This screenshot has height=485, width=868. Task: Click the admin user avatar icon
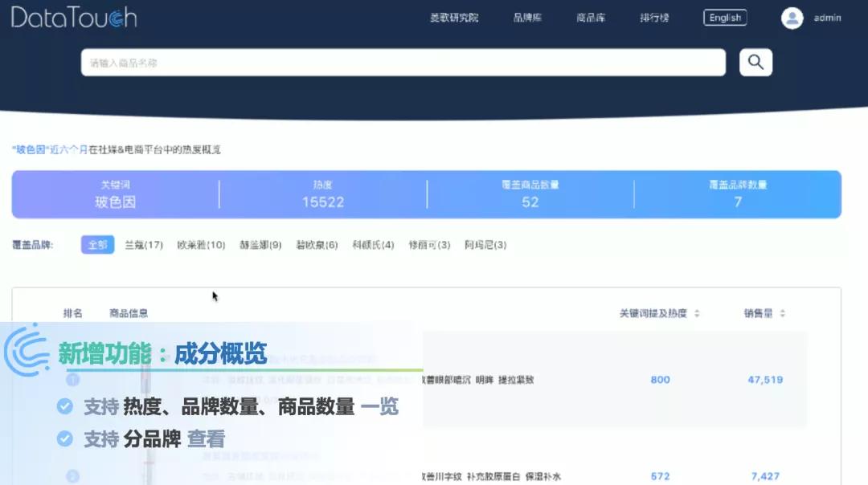[792, 18]
